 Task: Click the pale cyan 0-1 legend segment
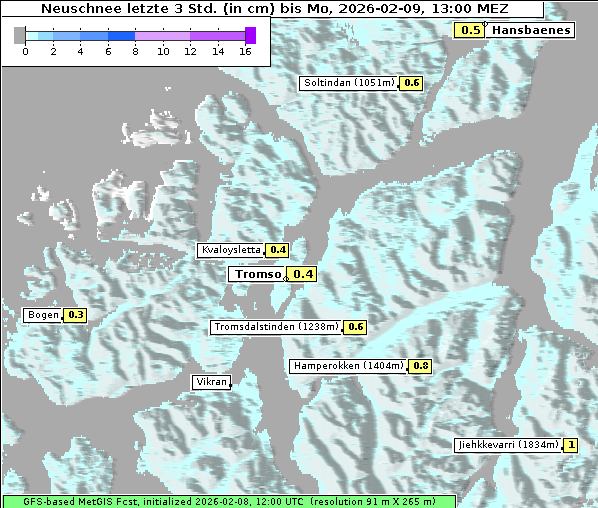pyautogui.click(x=32, y=36)
